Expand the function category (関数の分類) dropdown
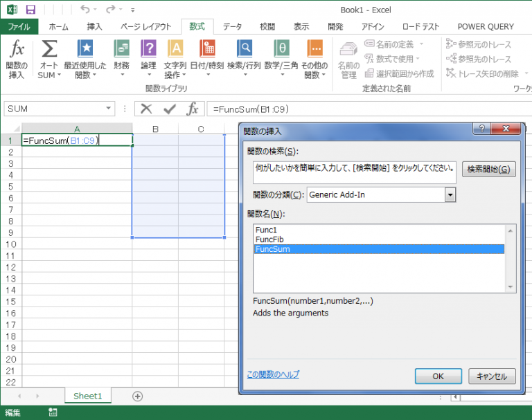Viewport: 532px width, 420px height. pos(450,195)
